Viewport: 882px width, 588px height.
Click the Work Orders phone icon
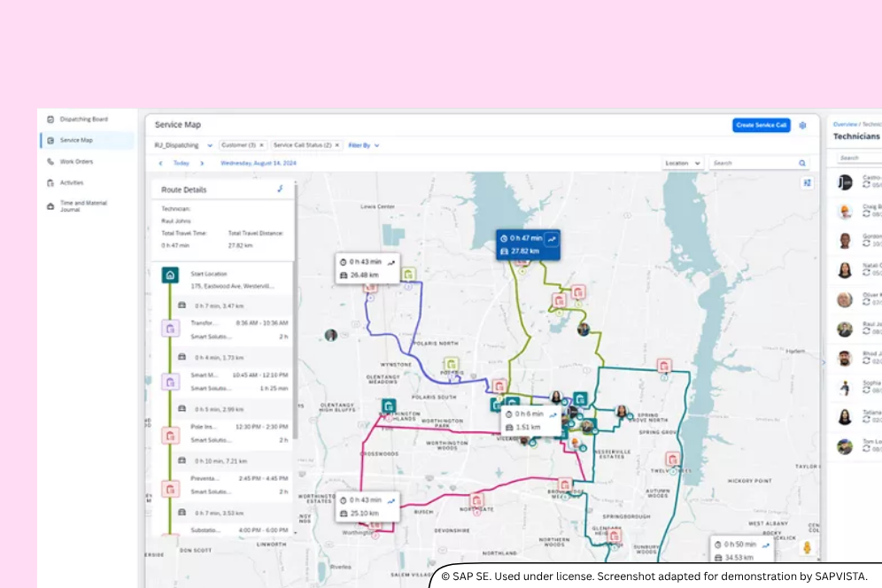(x=50, y=161)
